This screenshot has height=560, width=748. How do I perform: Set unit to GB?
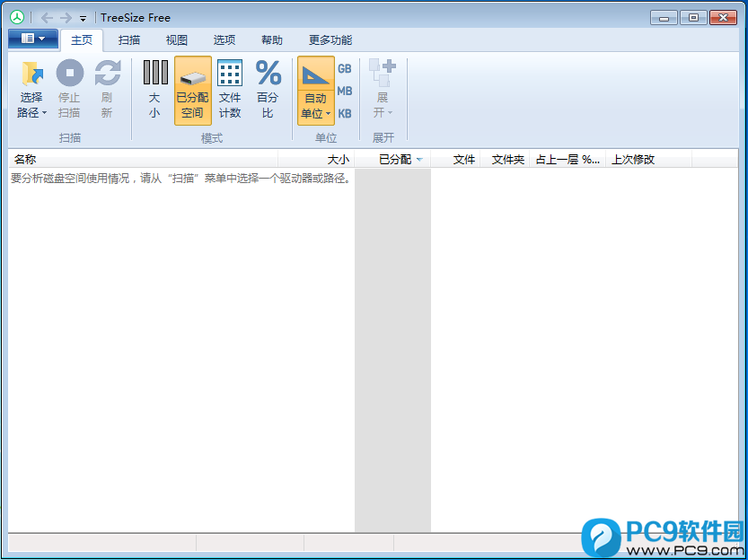click(x=345, y=68)
